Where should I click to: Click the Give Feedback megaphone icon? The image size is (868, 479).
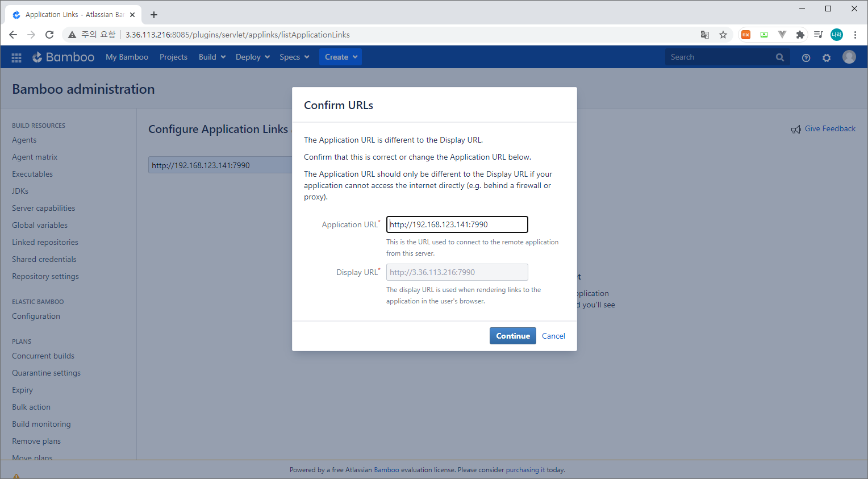pyautogui.click(x=796, y=129)
